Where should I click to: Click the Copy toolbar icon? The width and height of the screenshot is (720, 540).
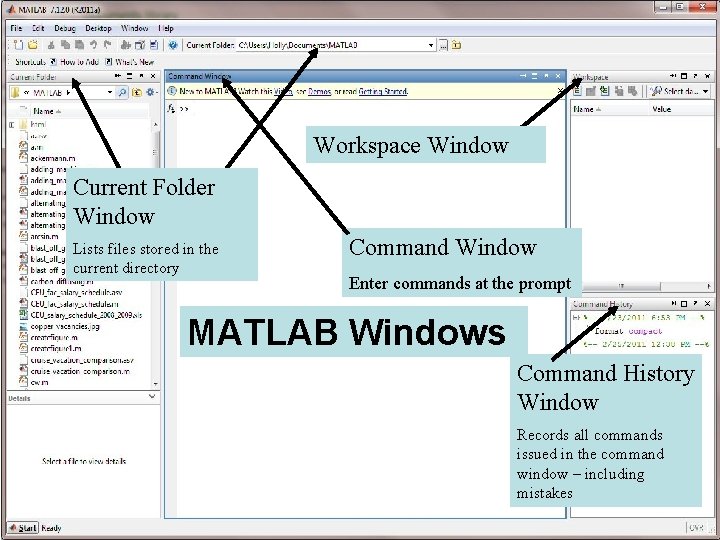tap(66, 45)
